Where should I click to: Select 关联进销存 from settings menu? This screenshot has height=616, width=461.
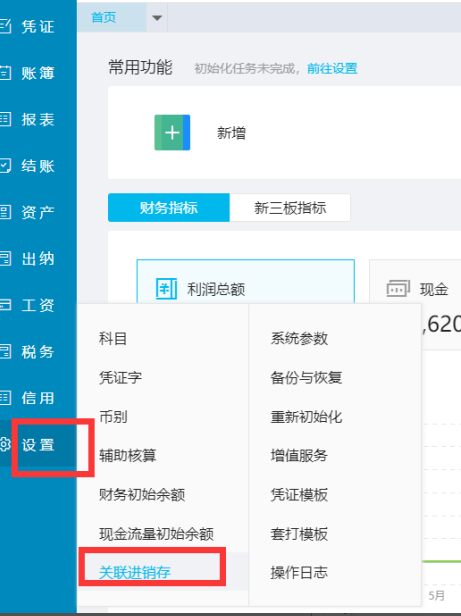click(135, 572)
